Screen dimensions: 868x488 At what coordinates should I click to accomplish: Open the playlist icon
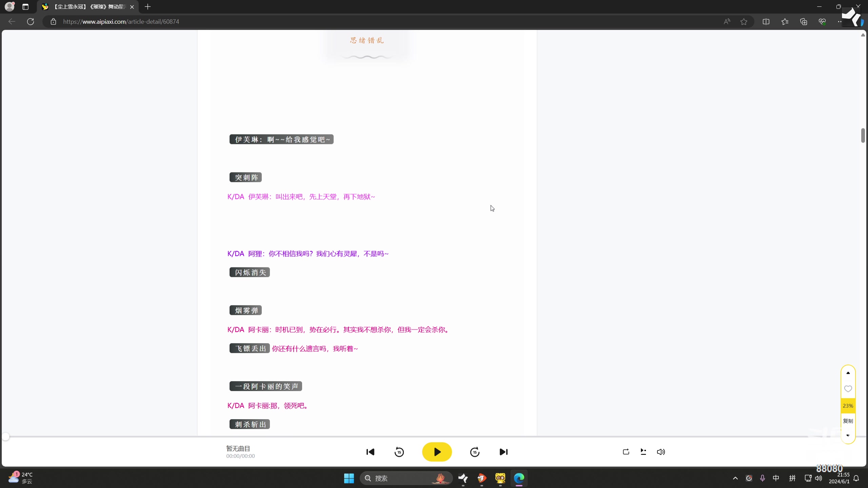pyautogui.click(x=643, y=452)
